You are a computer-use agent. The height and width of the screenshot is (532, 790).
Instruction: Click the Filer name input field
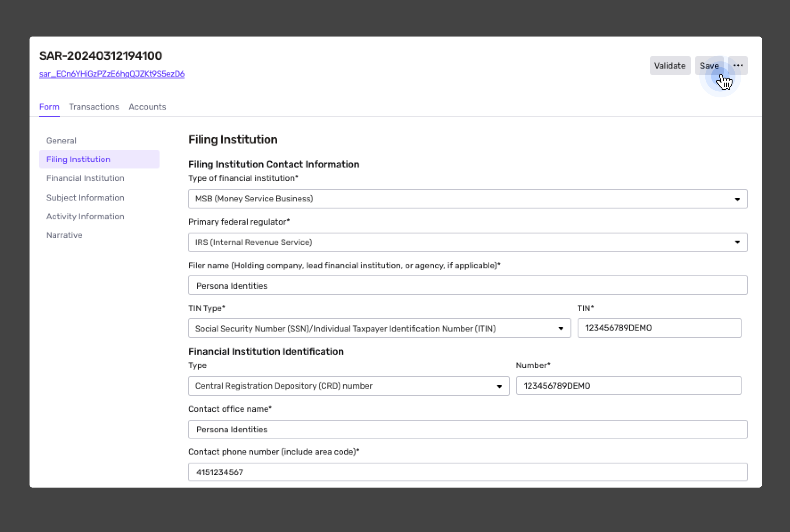468,285
